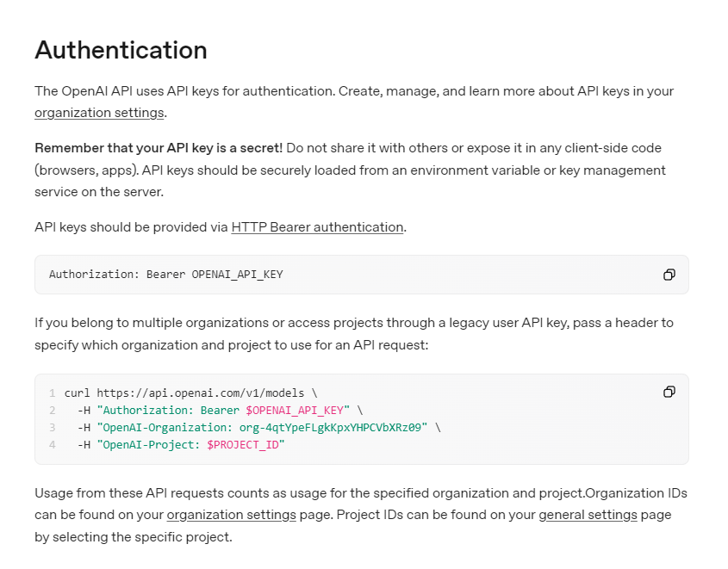Click the org-4qtYpeFLgkKpxYHPCVbXRz09 organization ID
Image resolution: width=728 pixels, height=569 pixels.
(x=330, y=428)
